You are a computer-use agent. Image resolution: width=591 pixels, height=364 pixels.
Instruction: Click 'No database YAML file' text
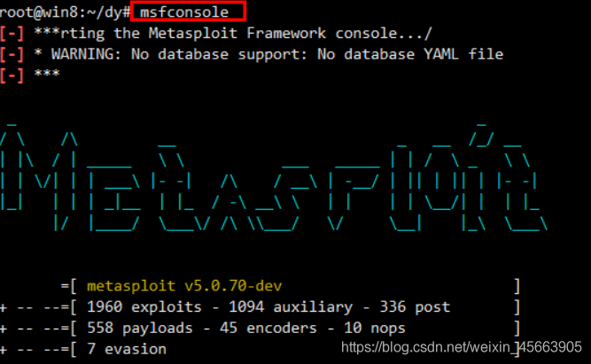tap(410, 54)
